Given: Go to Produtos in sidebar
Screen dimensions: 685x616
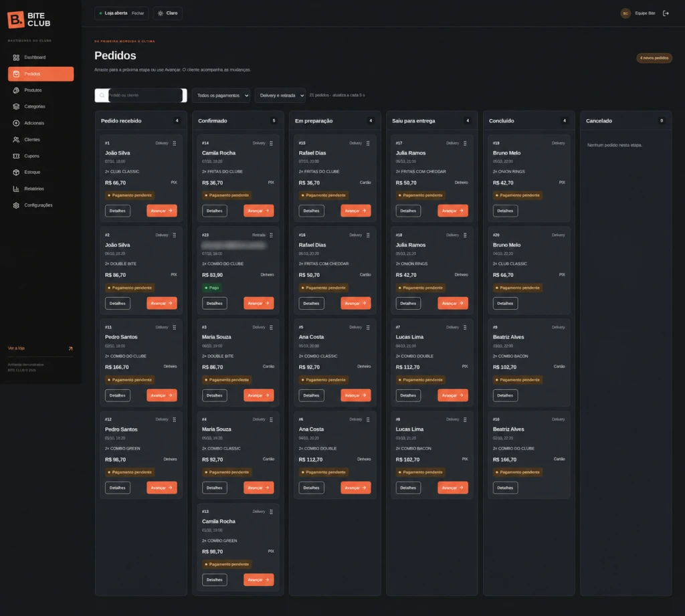Looking at the screenshot, I should pos(41,90).
